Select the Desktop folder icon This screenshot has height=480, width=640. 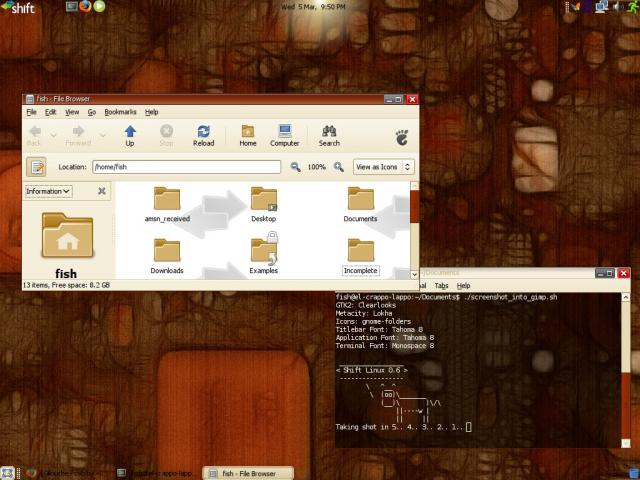[264, 205]
